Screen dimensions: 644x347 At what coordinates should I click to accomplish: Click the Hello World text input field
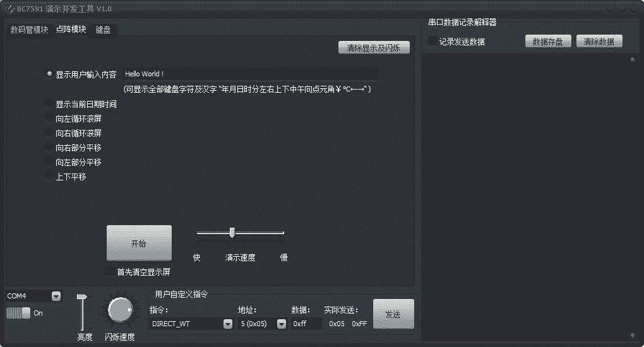pos(250,74)
